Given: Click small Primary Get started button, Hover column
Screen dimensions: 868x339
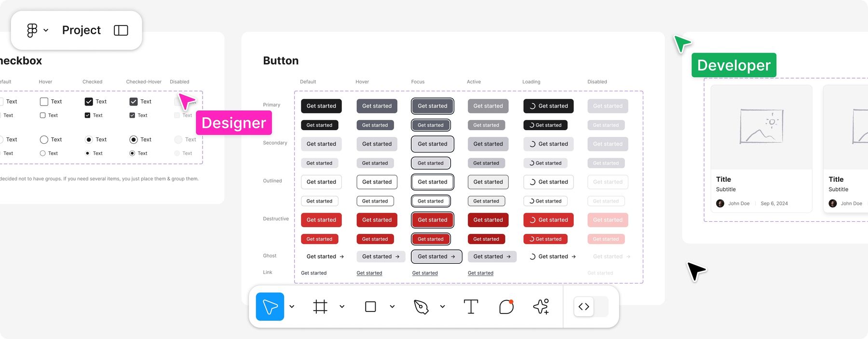Looking at the screenshot, I should [375, 125].
